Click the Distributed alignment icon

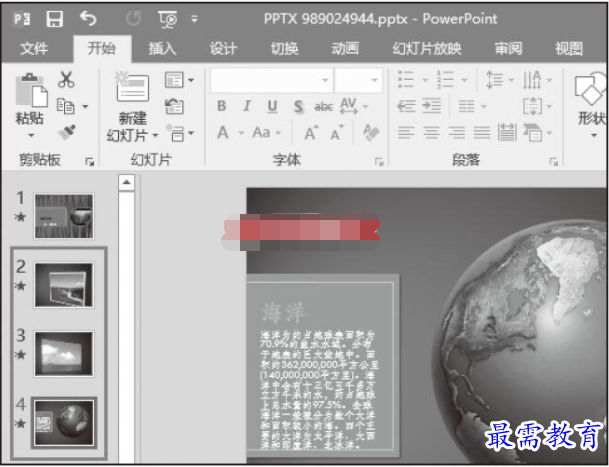tap(507, 133)
